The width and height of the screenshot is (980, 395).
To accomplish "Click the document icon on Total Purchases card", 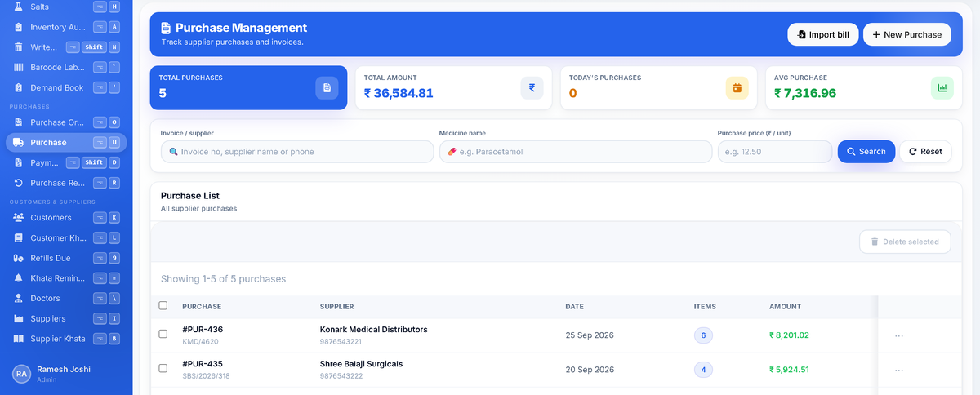I will point(327,87).
